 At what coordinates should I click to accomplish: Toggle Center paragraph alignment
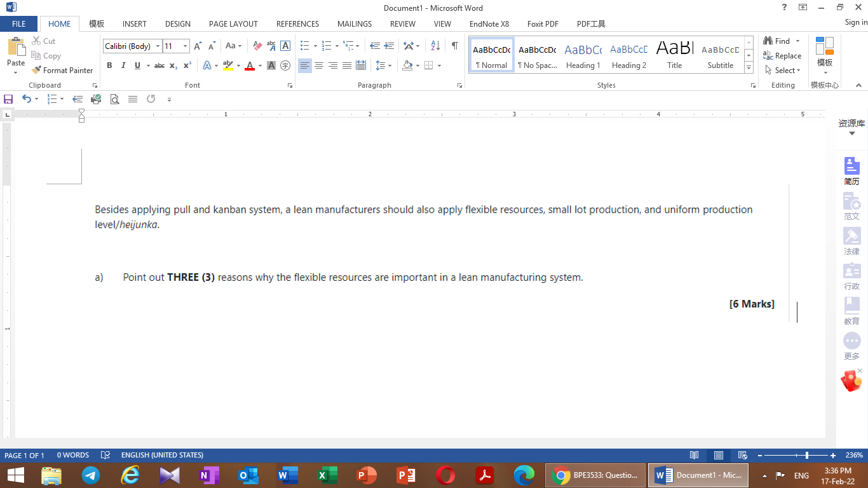pyautogui.click(x=319, y=65)
